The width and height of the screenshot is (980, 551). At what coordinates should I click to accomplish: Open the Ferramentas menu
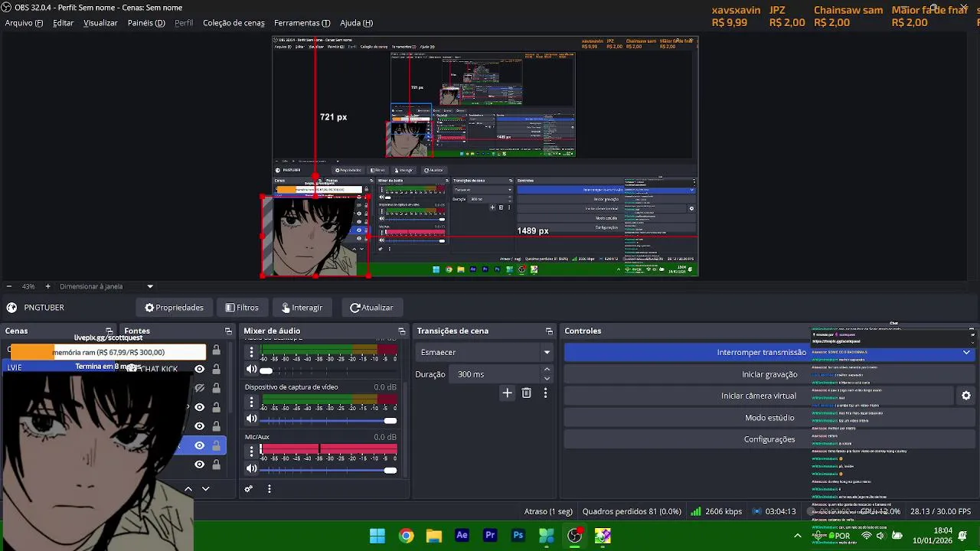click(x=302, y=23)
